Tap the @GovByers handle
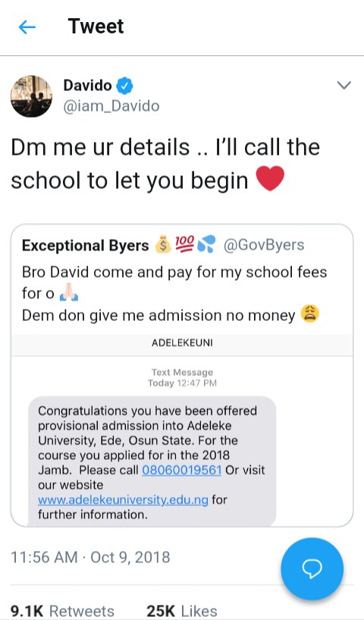364x620 pixels. click(264, 245)
